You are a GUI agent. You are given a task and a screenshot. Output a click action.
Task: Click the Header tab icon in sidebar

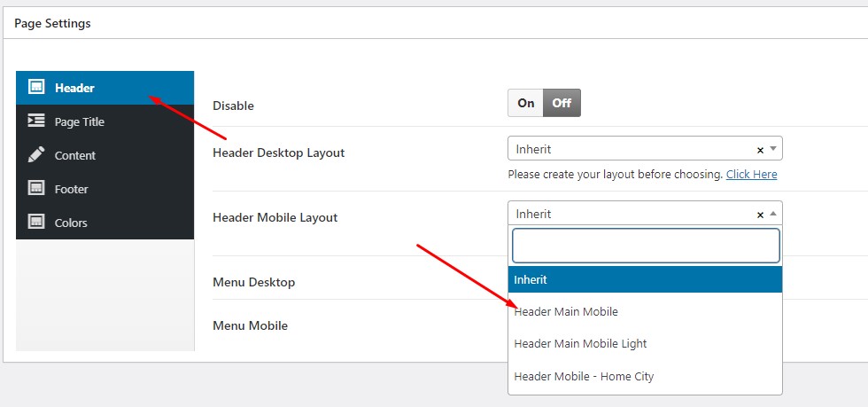[36, 88]
